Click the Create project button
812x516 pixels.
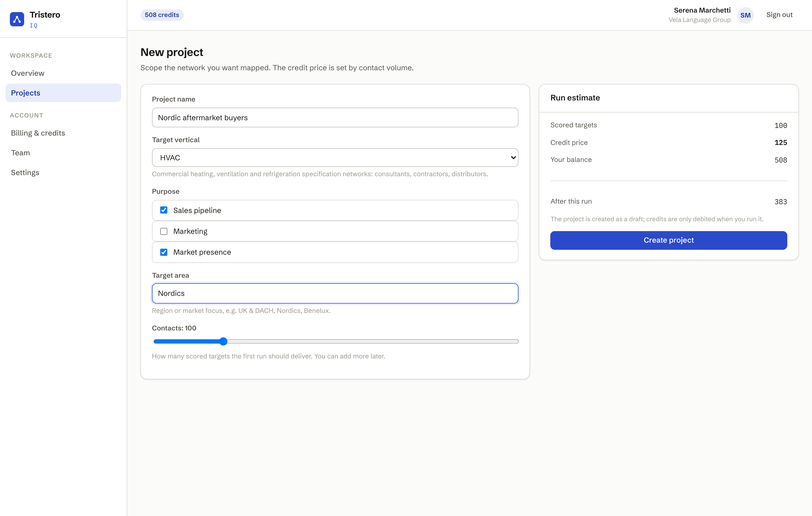[669, 240]
